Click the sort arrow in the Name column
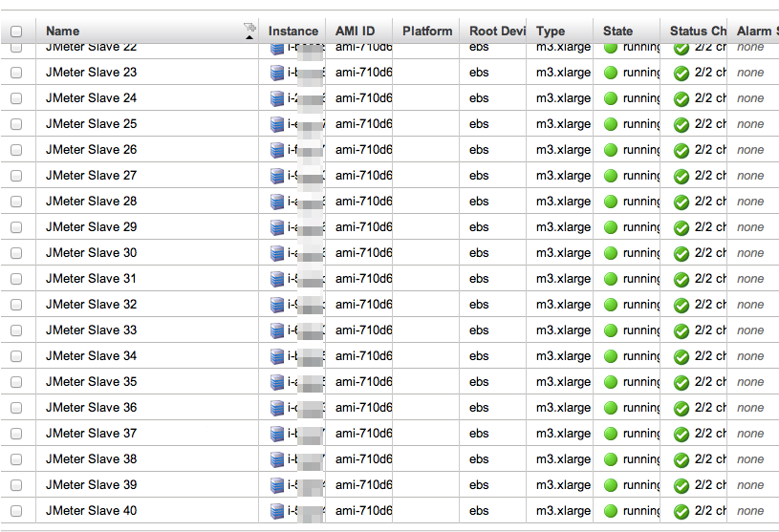The height and width of the screenshot is (532, 779). pyautogui.click(x=249, y=37)
